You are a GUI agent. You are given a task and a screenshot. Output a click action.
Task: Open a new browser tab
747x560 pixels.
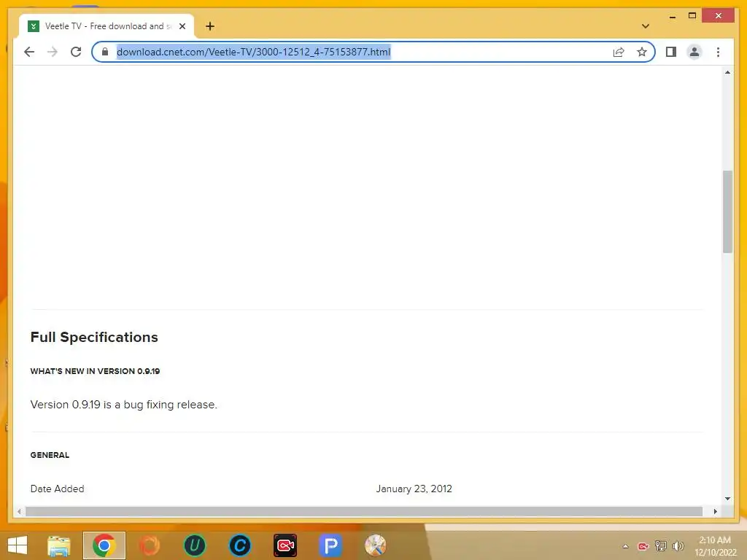[x=210, y=26]
